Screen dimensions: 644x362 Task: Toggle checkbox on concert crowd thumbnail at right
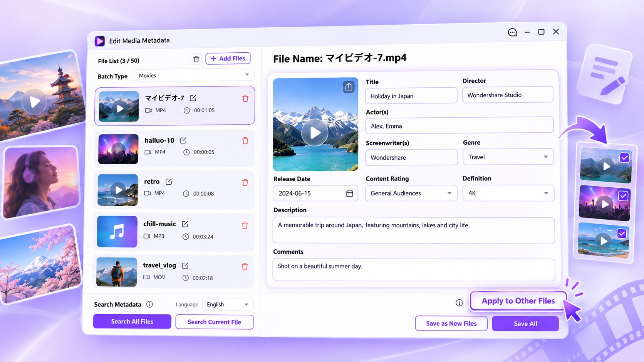click(623, 196)
